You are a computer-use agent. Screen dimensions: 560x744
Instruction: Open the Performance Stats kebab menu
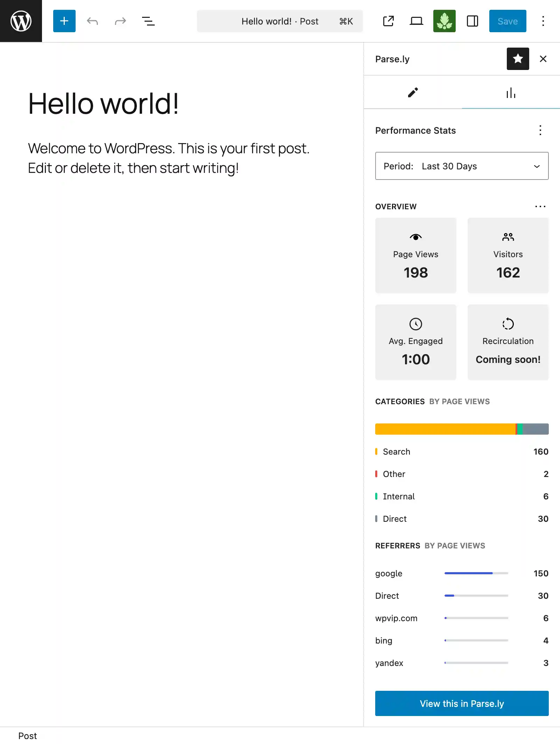tap(540, 131)
